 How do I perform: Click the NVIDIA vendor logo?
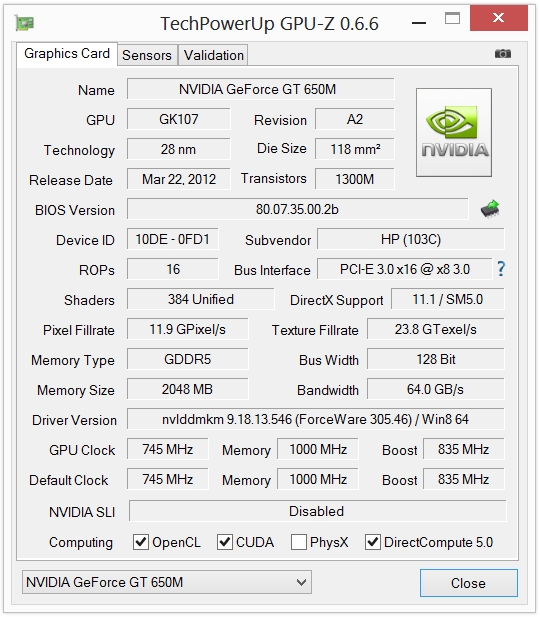454,132
